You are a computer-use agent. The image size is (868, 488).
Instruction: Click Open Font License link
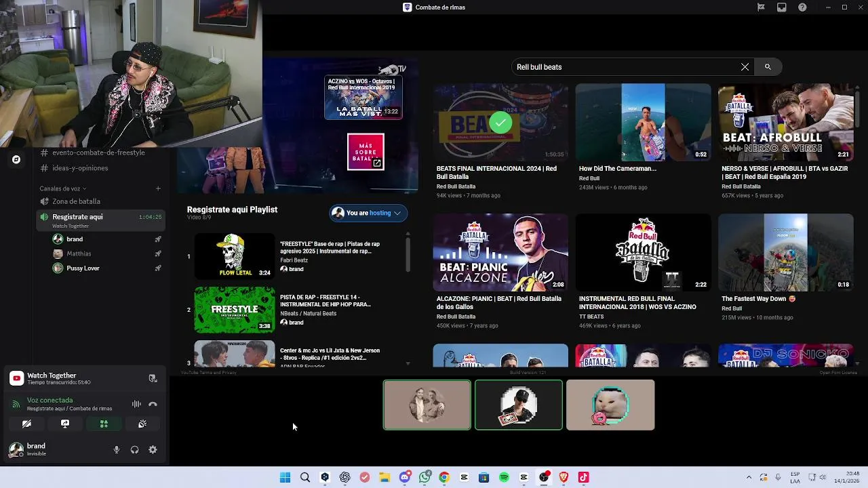click(838, 372)
